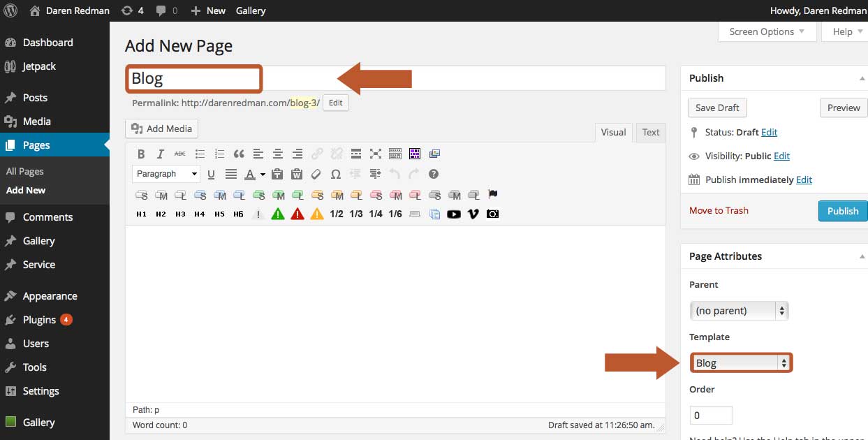Image resolution: width=868 pixels, height=440 pixels.
Task: Click the Publish button
Action: point(843,211)
